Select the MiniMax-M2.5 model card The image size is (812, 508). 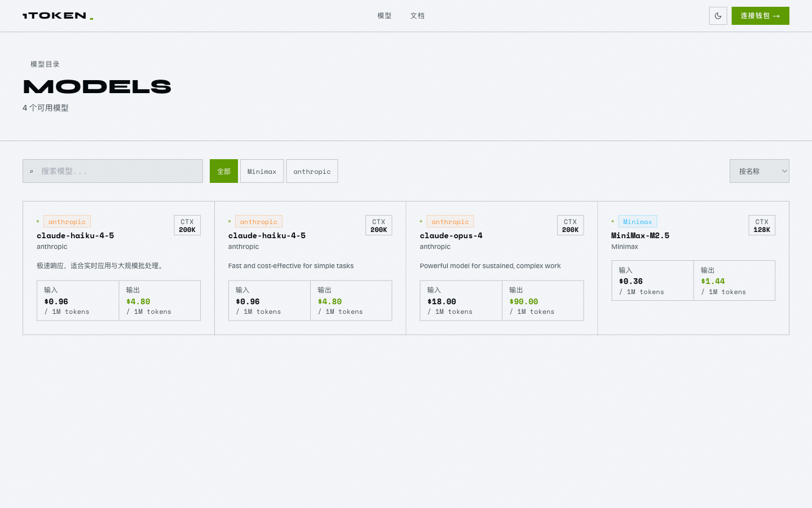click(x=693, y=268)
